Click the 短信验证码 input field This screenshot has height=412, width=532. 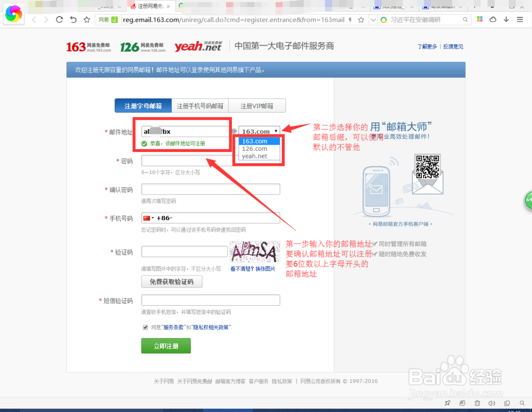pos(211,300)
